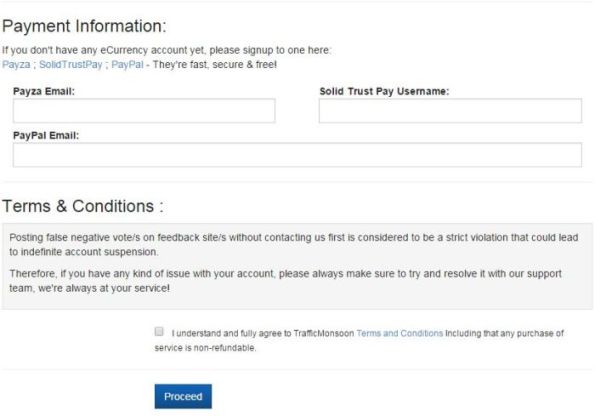595x416 pixels.
Task: Click the Terms & Conditions heading
Action: pyautogui.click(x=83, y=206)
